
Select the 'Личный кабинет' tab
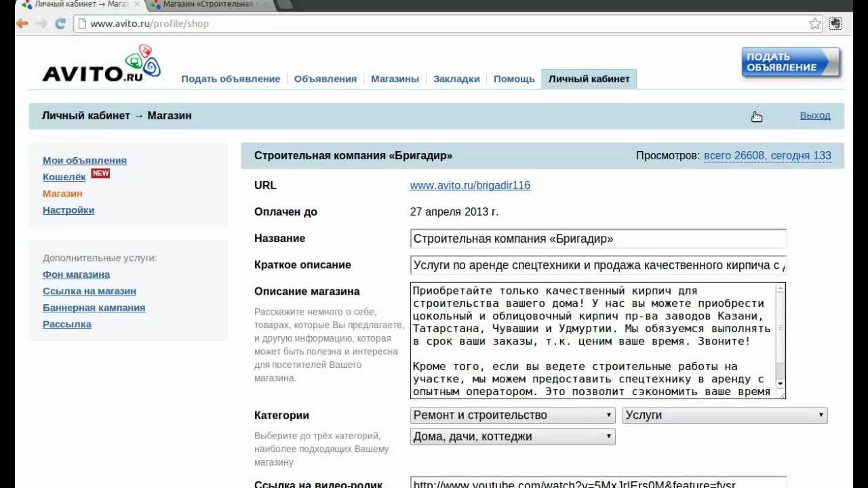589,79
